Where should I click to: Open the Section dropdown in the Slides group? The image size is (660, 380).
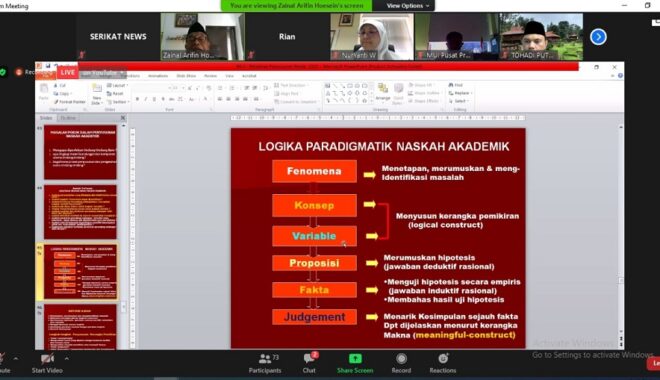(118, 102)
